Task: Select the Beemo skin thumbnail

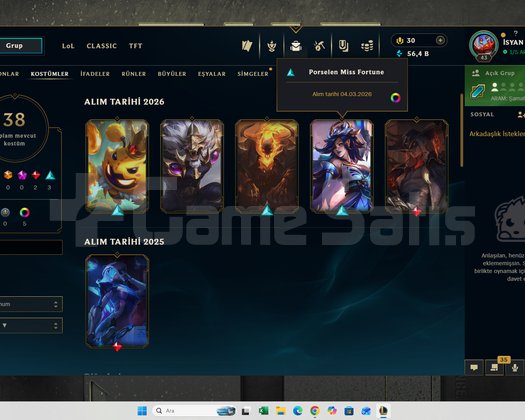Action: (117, 166)
